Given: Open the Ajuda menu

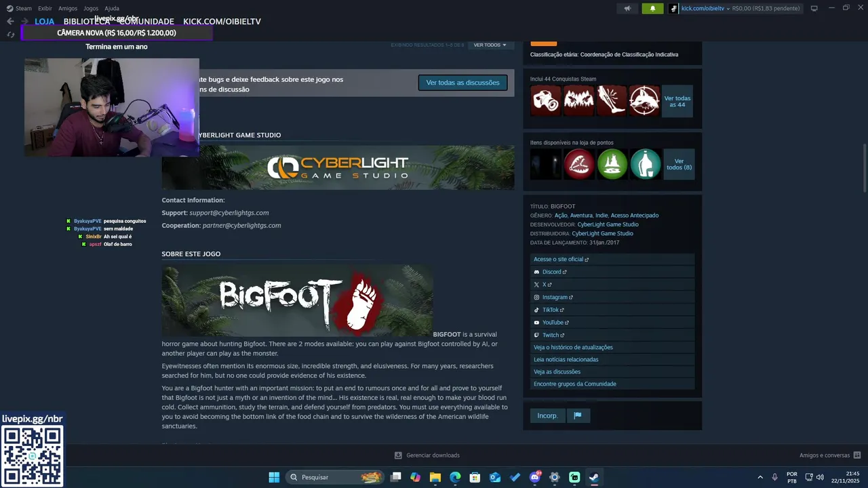Looking at the screenshot, I should pyautogui.click(x=112, y=8).
